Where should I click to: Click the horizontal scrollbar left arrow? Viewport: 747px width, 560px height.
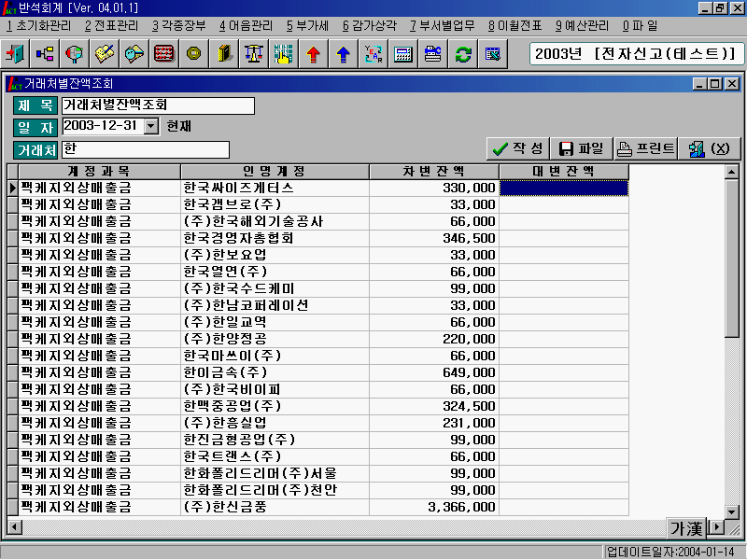click(x=14, y=527)
